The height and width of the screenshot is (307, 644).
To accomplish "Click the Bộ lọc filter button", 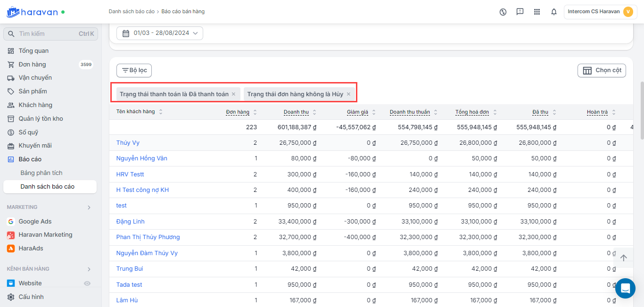I will pos(134,70).
